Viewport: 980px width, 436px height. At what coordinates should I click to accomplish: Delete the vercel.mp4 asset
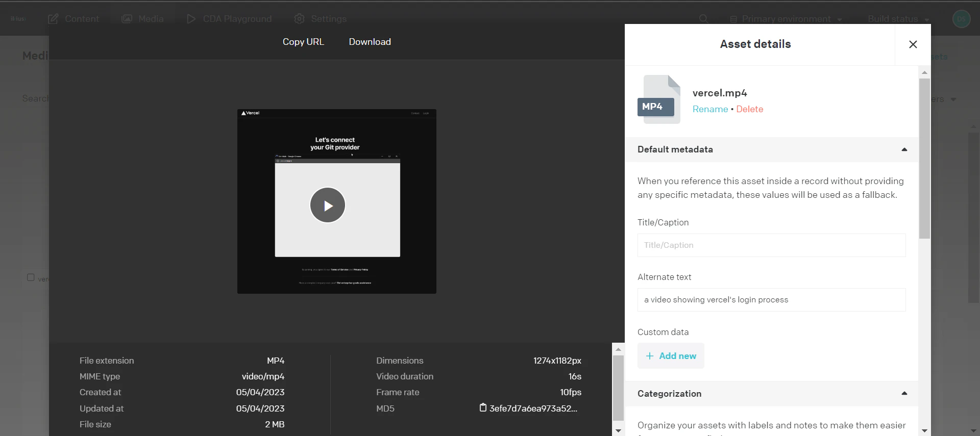(749, 109)
